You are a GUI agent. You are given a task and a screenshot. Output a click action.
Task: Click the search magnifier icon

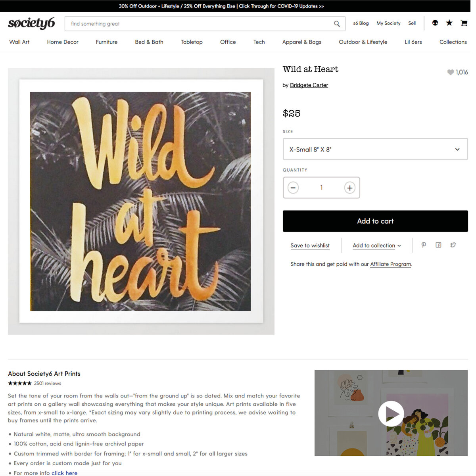(x=337, y=24)
